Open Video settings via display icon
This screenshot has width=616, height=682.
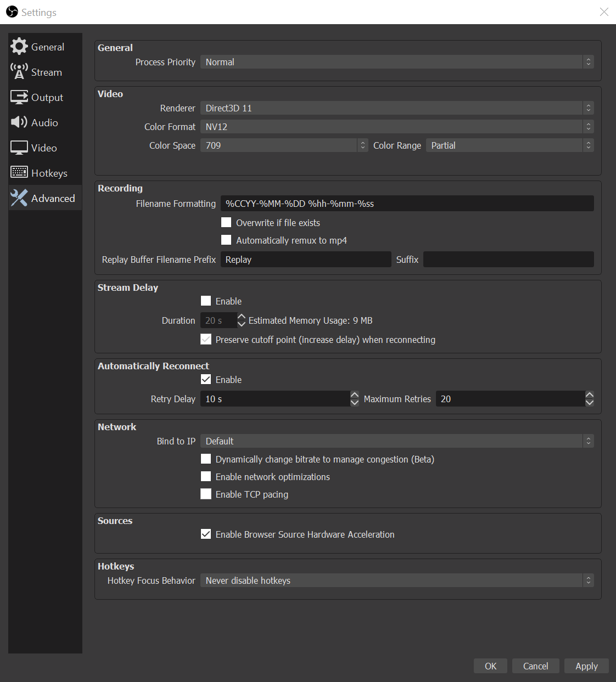[19, 148]
